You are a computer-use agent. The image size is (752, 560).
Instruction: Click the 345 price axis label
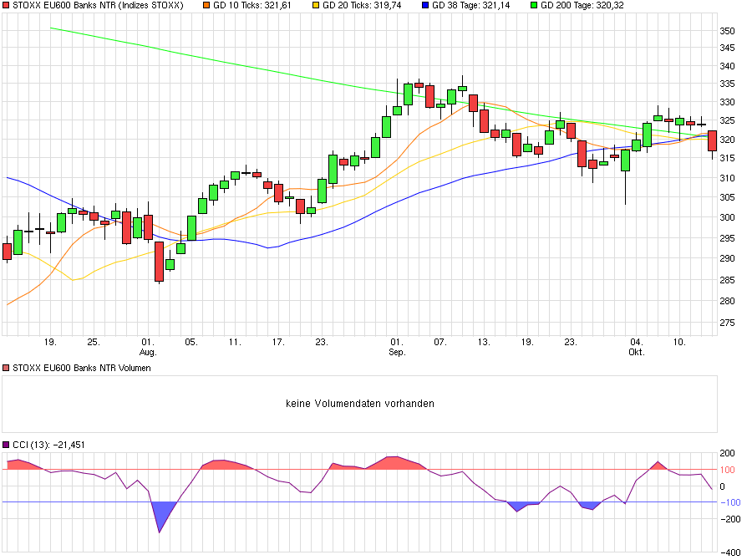click(727, 48)
